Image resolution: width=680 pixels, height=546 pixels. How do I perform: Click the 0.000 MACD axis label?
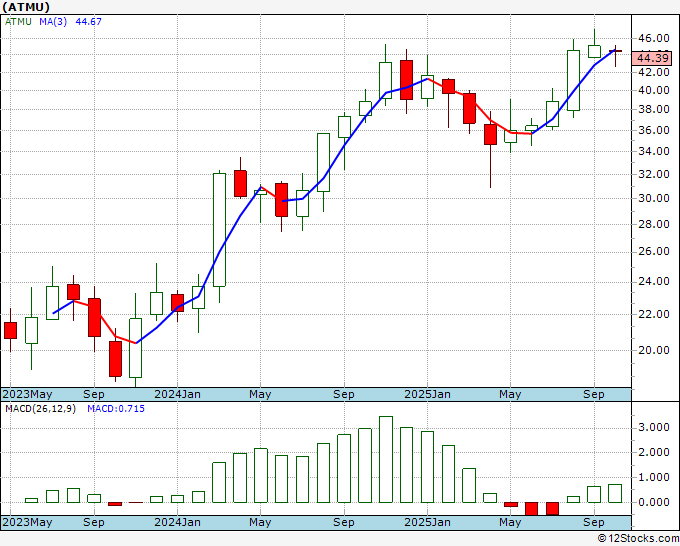point(654,502)
